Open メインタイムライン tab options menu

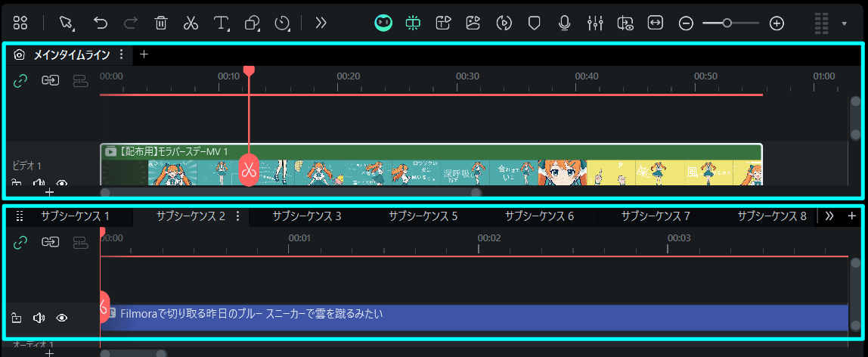pos(122,54)
